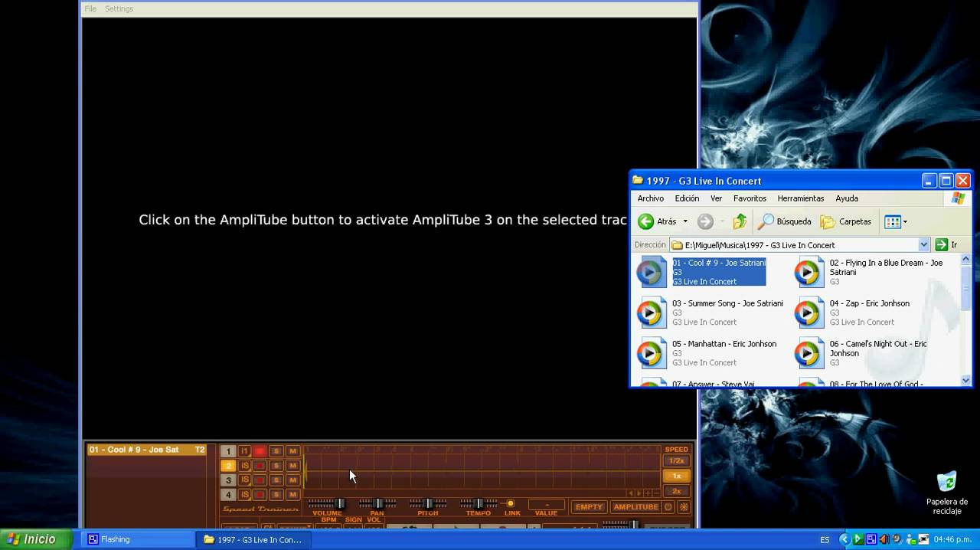Image resolution: width=980 pixels, height=550 pixels.
Task: Click the asterisk icon beside power button
Action: [684, 507]
